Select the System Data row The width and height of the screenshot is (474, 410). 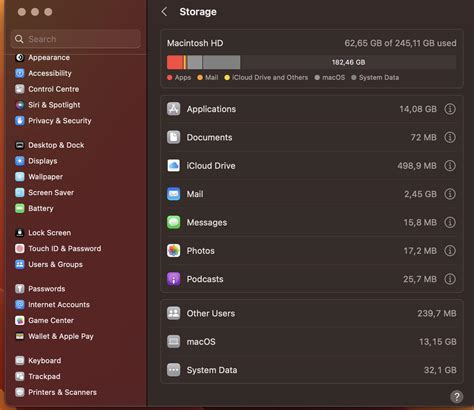click(312, 370)
